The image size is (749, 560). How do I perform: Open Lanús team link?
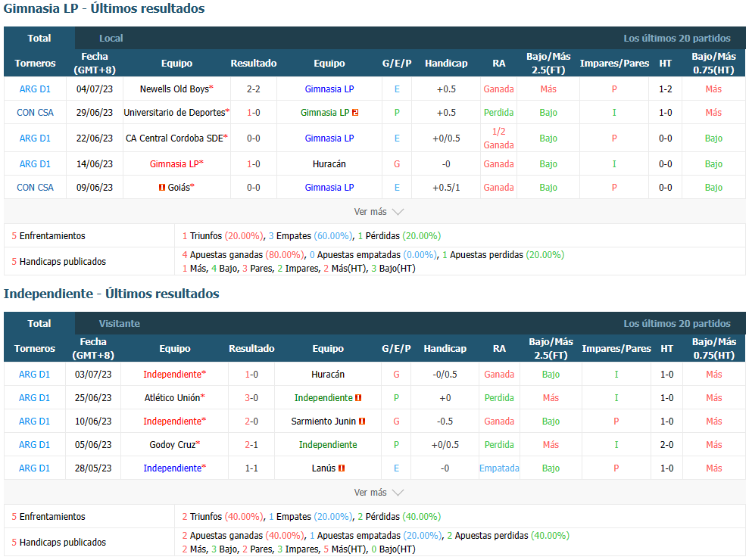point(323,468)
